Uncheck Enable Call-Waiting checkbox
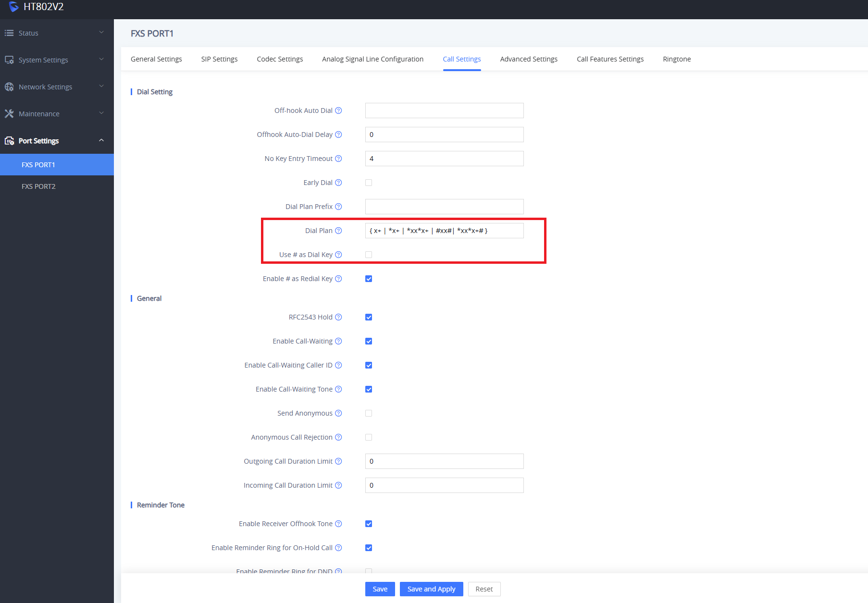Image resolution: width=868 pixels, height=603 pixels. (369, 341)
